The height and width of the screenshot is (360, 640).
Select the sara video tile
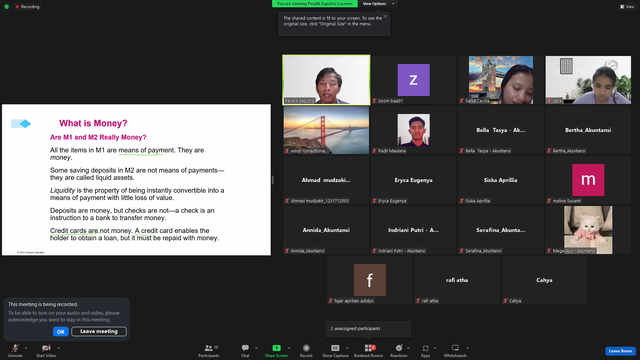pos(588,80)
